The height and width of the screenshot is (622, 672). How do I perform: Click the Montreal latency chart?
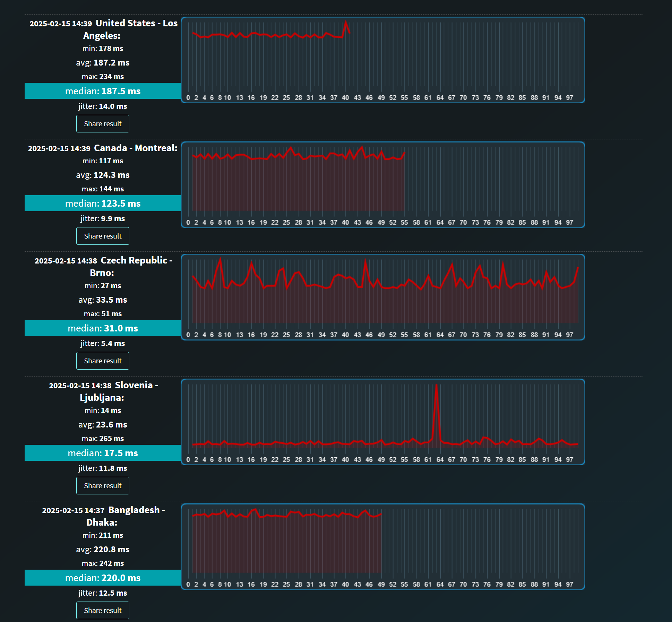point(383,185)
